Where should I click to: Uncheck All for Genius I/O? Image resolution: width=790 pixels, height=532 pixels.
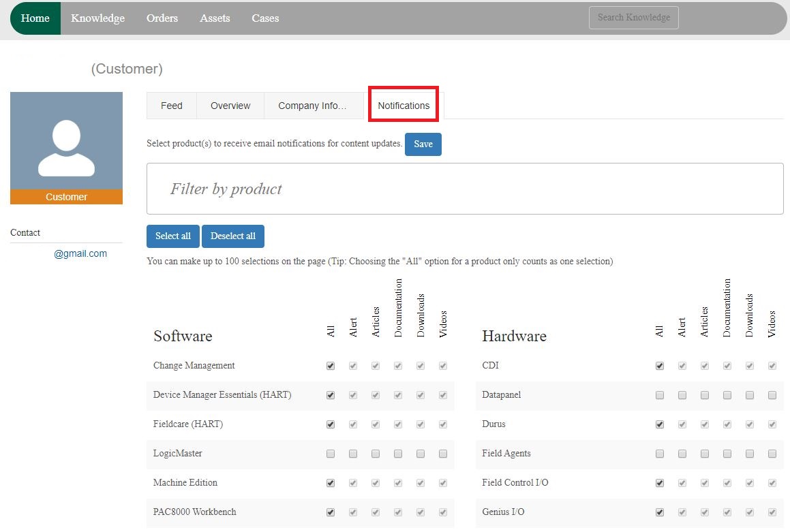[660, 512]
